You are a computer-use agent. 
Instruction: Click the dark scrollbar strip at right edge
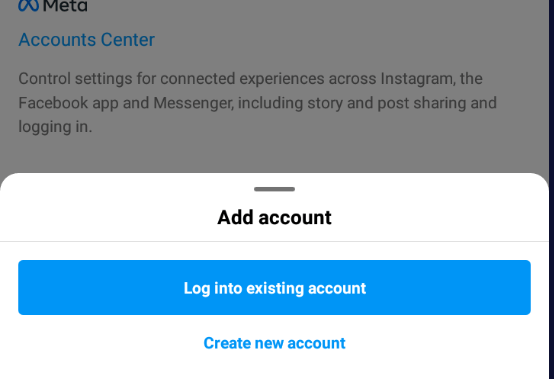click(x=552, y=189)
